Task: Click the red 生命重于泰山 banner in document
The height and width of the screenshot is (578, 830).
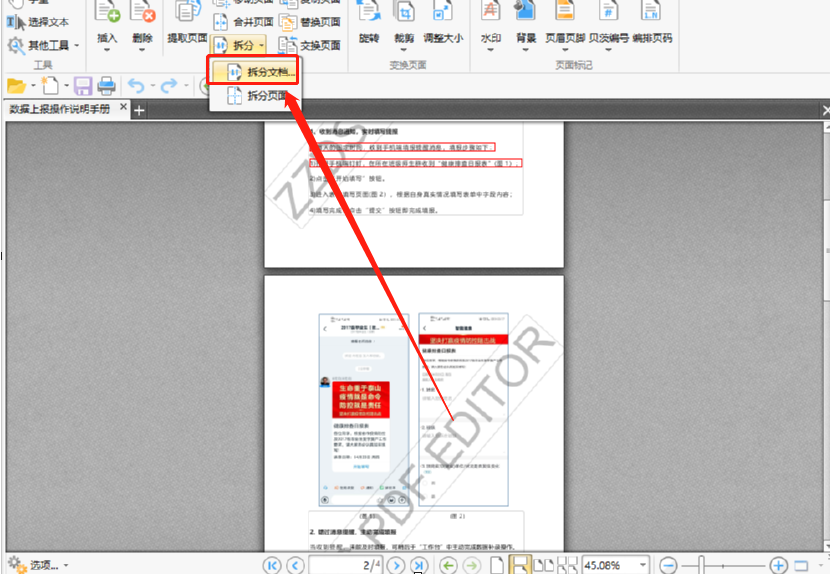Action: pos(360,400)
